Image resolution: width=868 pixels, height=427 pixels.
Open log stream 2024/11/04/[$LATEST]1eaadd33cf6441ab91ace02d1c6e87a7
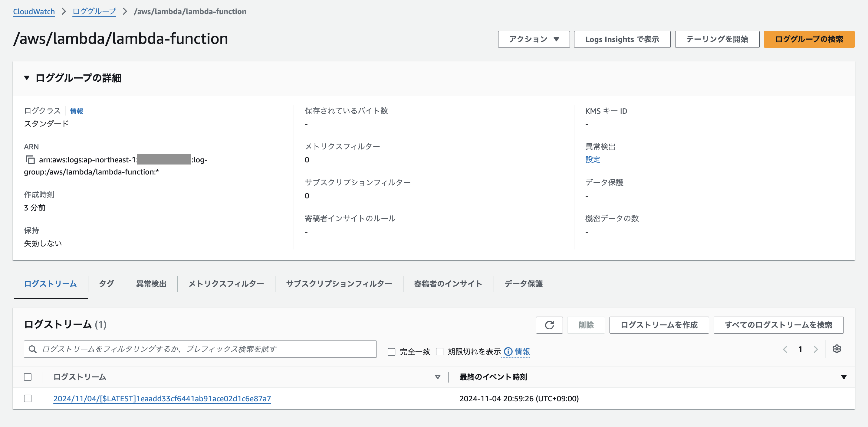pos(162,398)
